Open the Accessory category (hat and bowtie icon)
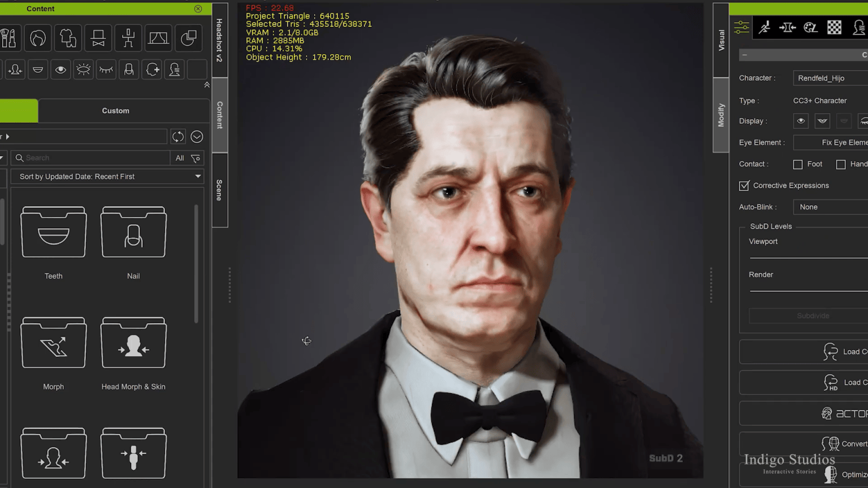Viewport: 868px width, 488px height. pos(98,38)
